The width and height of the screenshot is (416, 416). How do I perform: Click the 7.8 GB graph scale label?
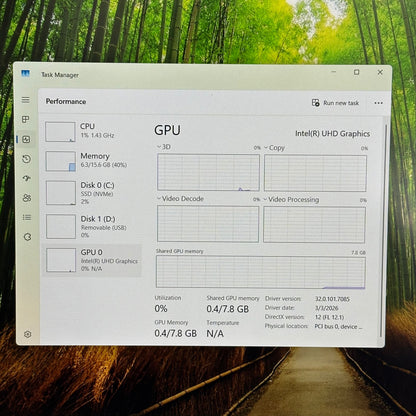coord(359,253)
